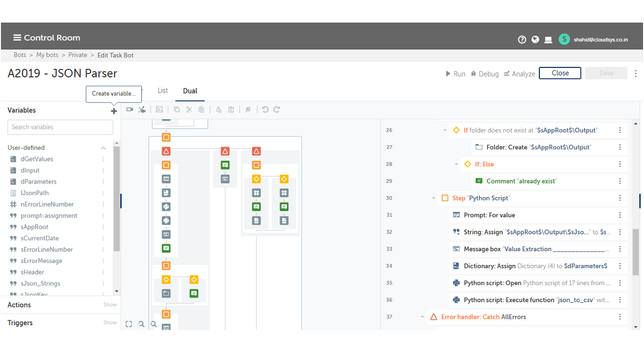The width and height of the screenshot is (644, 362).
Task: Collapse the User-defined variables section
Action: 103,148
